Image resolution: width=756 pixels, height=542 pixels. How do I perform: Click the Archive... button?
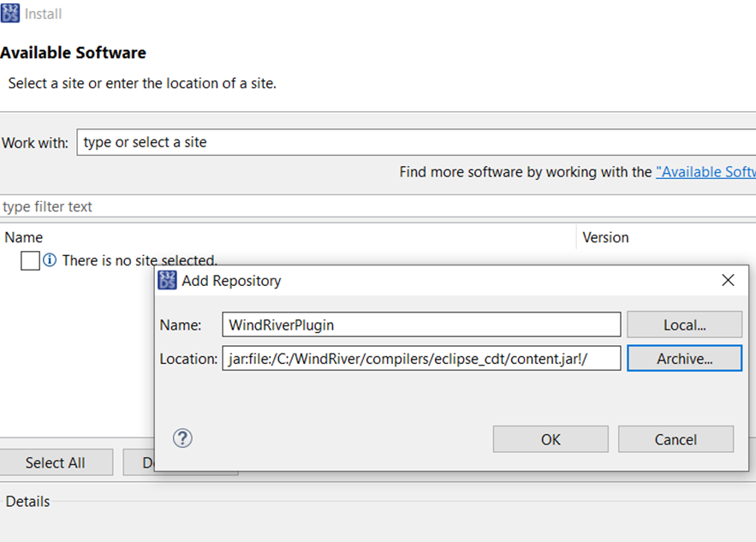[x=684, y=358]
